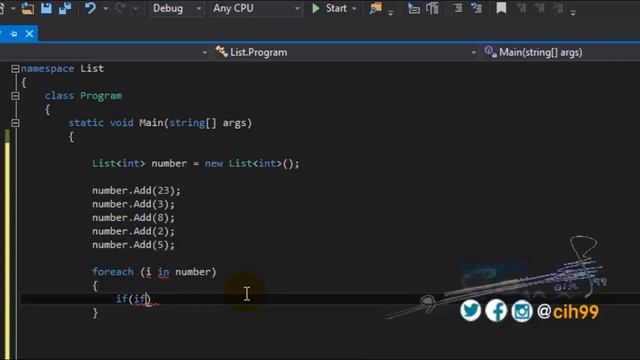
Task: Click the outdent lines toolbar icon
Action: click(x=432, y=8)
